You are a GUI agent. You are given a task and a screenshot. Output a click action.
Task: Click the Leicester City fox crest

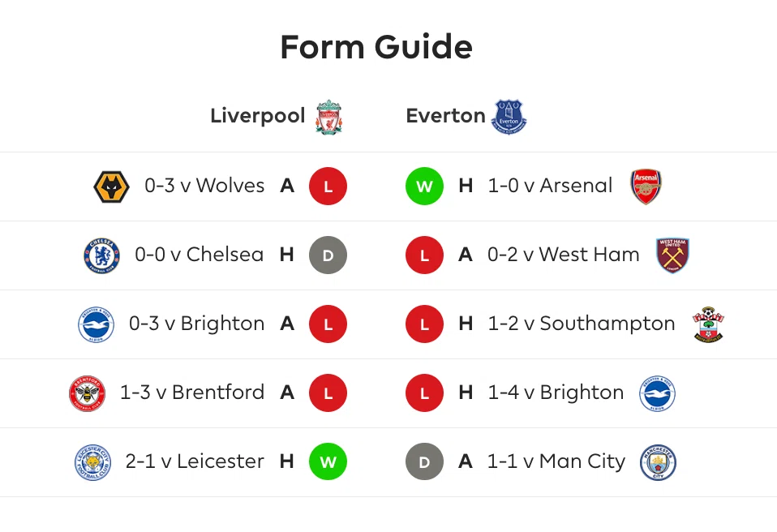(x=92, y=462)
